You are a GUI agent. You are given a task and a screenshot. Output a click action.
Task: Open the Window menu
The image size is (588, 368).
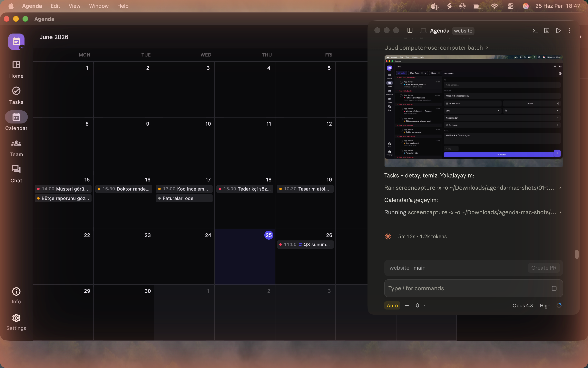99,6
